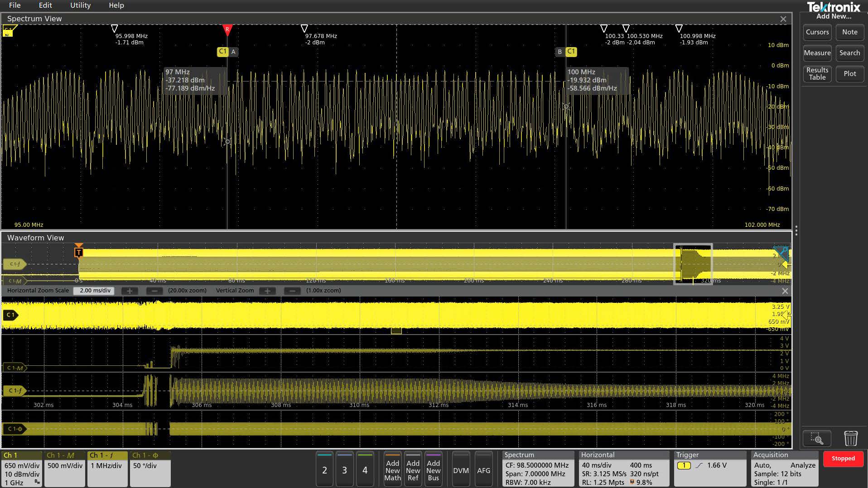Turn on the AFG generator
Screen dimensions: 868x488
pyautogui.click(x=484, y=470)
